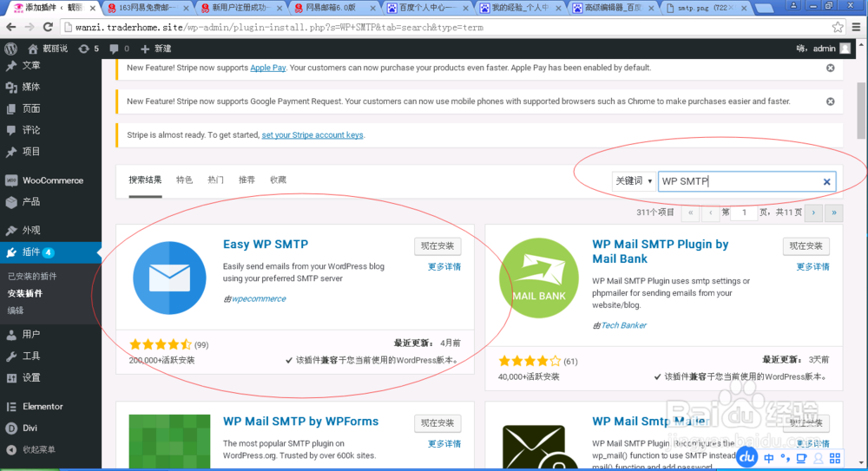Image resolution: width=868 pixels, height=471 pixels.
Task: Open WP Mail SMTP Plugin by Mail Bank title
Action: coord(661,252)
